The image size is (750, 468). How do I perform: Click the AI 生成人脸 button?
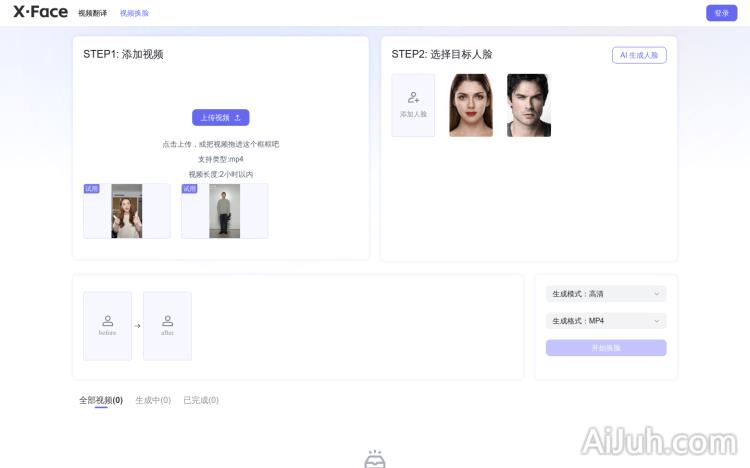click(639, 55)
